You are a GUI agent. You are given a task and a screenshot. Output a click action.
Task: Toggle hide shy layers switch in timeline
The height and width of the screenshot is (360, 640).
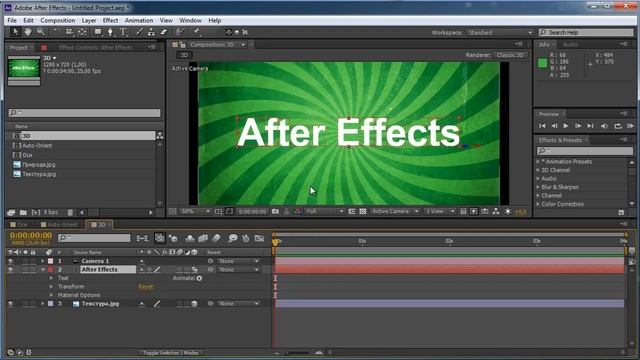190,238
